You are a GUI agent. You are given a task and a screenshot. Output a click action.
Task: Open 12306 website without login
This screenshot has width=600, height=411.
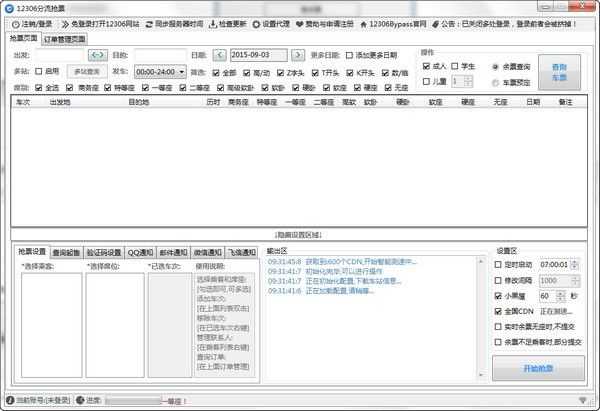coord(100,24)
